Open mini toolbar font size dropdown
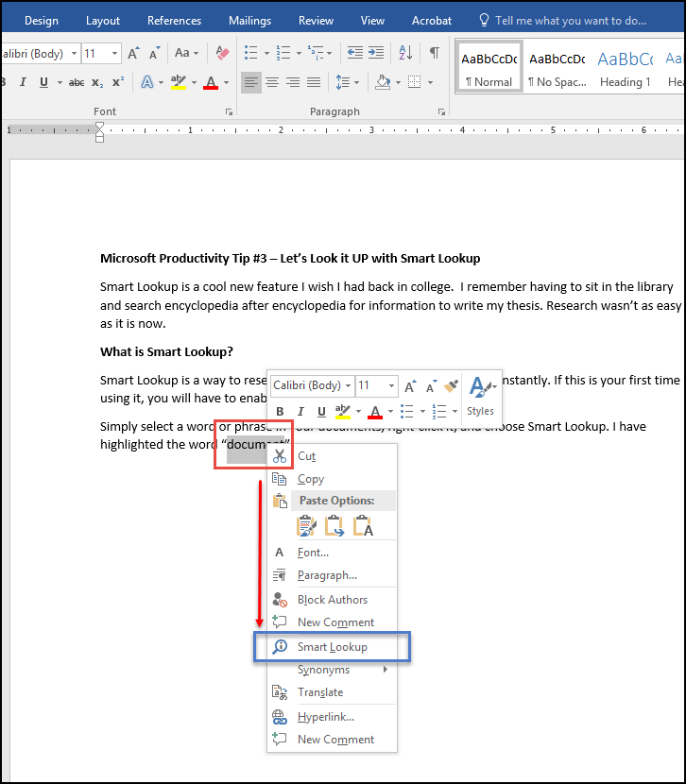Image resolution: width=686 pixels, height=784 pixels. coord(391,386)
